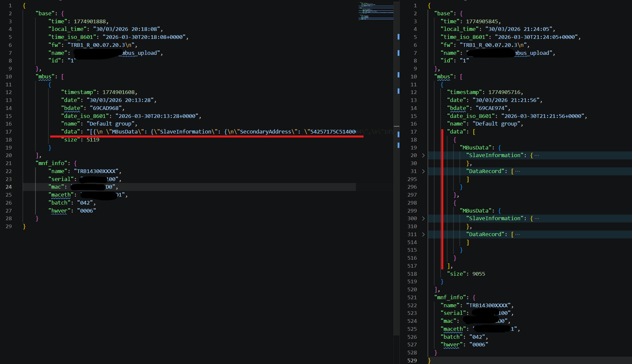Expand the folded SlaveInformation block at line 20

[x=423, y=155]
